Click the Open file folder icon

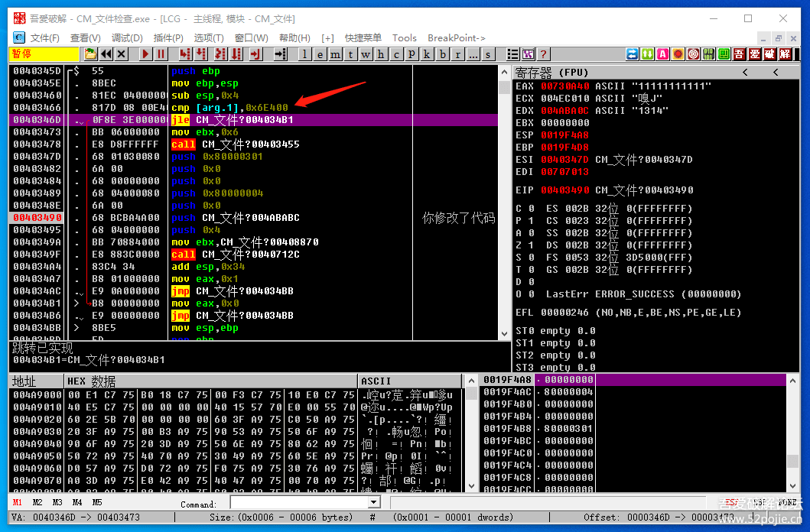(x=90, y=54)
